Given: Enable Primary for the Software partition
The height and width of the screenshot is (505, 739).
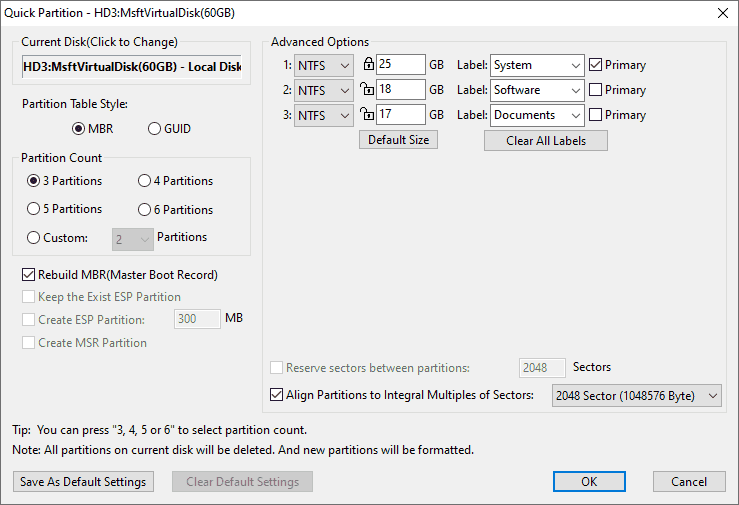Looking at the screenshot, I should click(596, 90).
